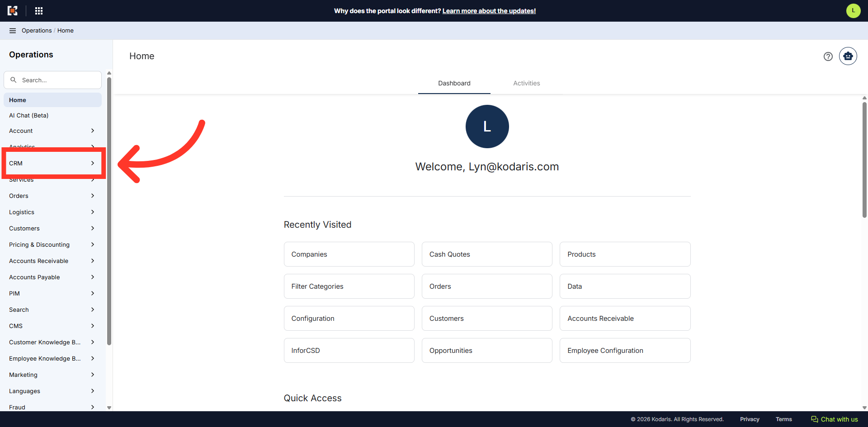Click the Operations breadcrumb
Viewport: 868px width, 427px height.
click(37, 31)
